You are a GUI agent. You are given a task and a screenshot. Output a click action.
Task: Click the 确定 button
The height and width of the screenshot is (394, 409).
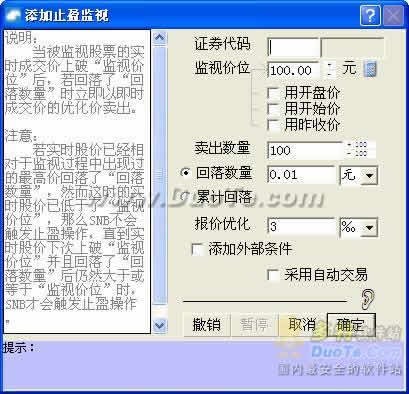pos(351,324)
